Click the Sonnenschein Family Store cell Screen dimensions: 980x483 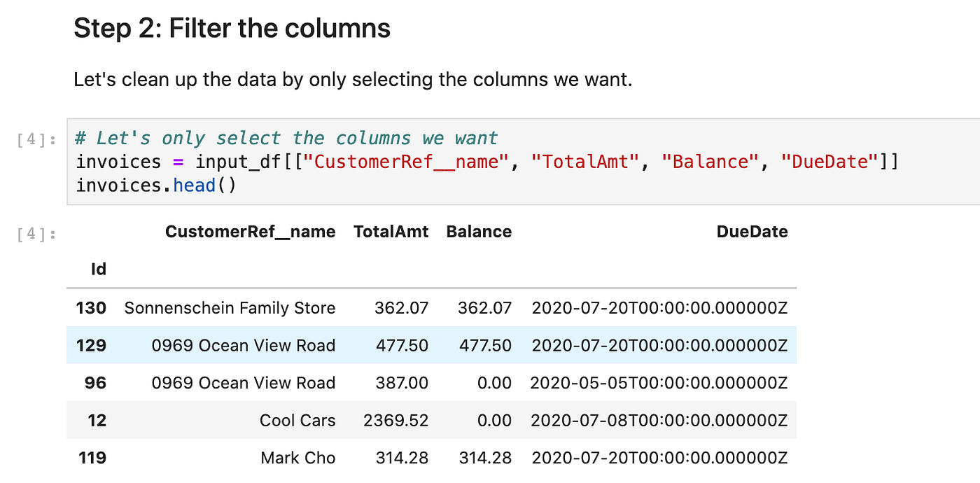pyautogui.click(x=230, y=307)
